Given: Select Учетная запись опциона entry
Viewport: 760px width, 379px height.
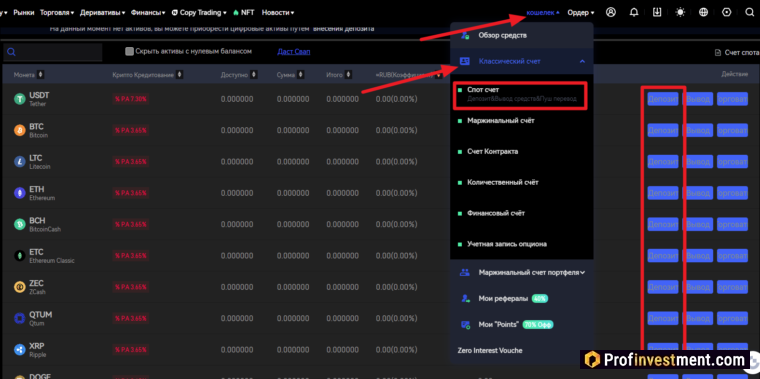Looking at the screenshot, I should click(507, 244).
